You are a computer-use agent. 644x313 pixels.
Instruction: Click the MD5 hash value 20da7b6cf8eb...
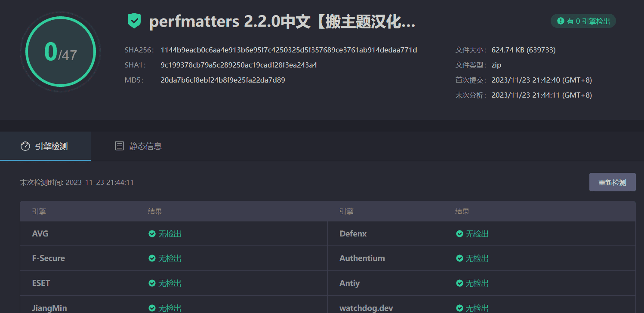[x=223, y=80]
